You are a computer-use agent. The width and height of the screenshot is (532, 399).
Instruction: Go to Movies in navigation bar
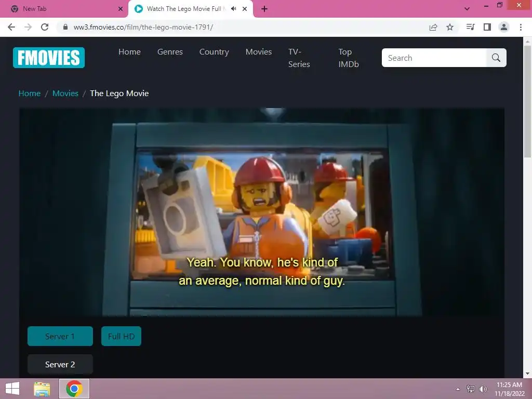click(x=259, y=52)
